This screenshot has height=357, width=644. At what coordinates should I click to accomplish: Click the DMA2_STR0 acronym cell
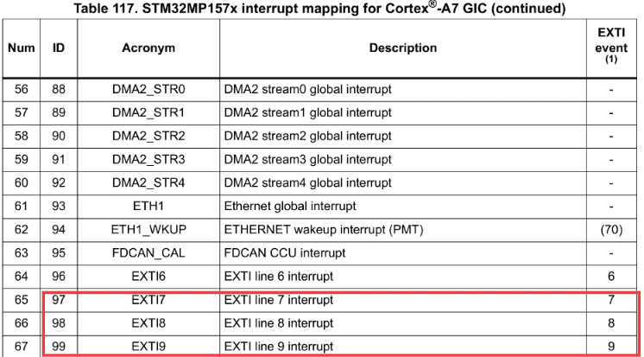(148, 89)
